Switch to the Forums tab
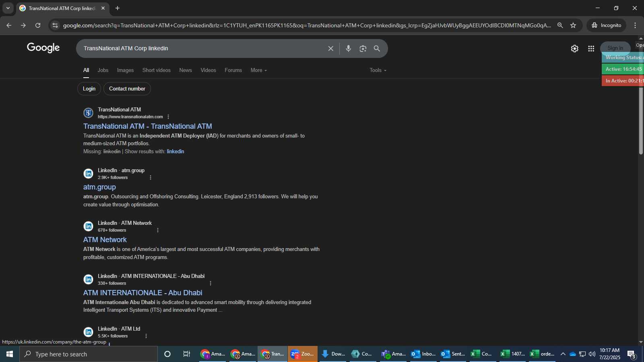644x362 pixels. (233, 70)
